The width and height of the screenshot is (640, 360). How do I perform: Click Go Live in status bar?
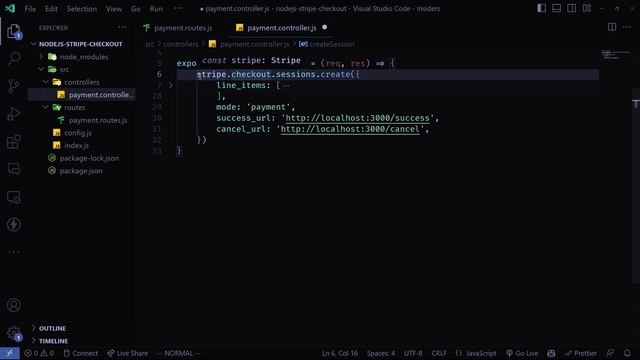coord(522,353)
